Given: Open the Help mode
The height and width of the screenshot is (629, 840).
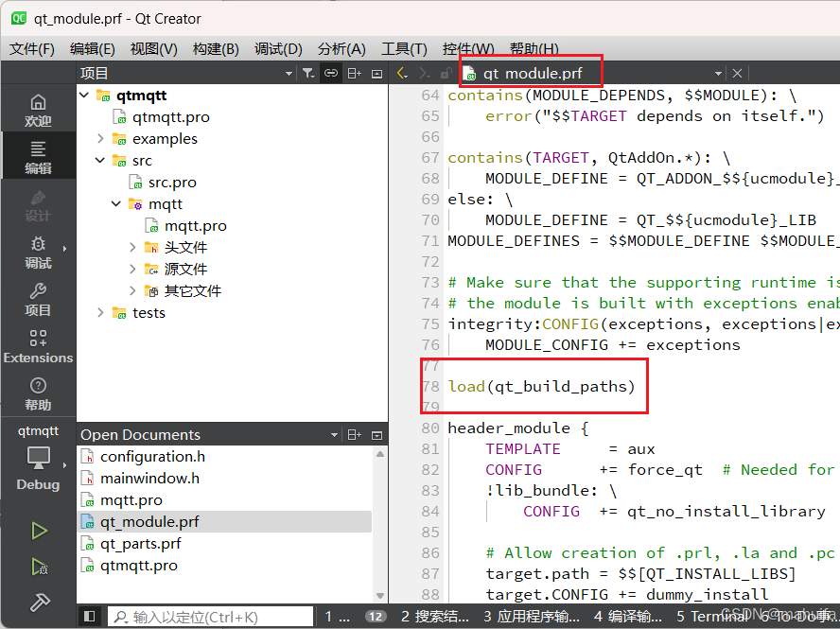Looking at the screenshot, I should (38, 393).
